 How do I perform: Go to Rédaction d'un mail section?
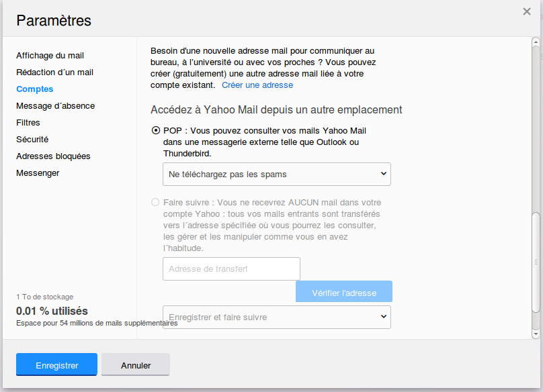click(55, 72)
